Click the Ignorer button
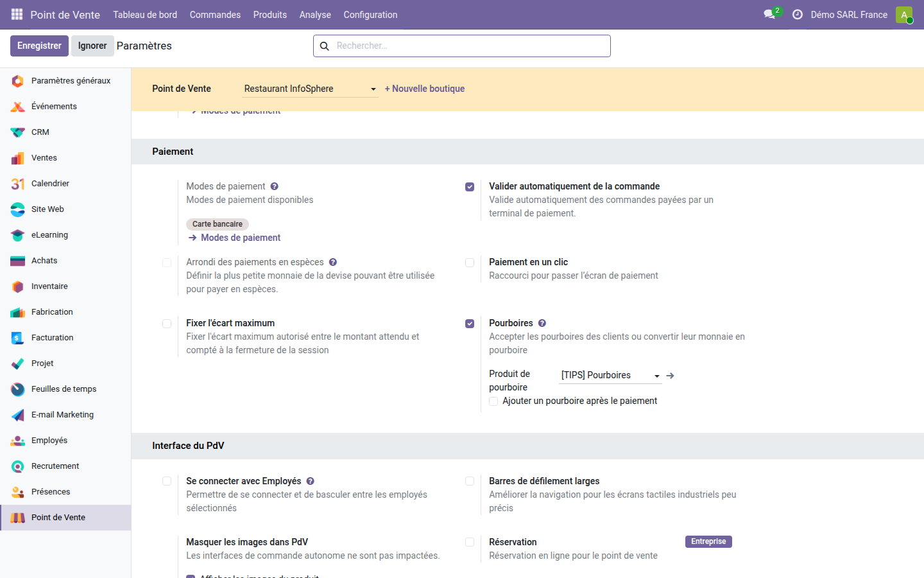Image resolution: width=924 pixels, height=578 pixels. click(92, 46)
